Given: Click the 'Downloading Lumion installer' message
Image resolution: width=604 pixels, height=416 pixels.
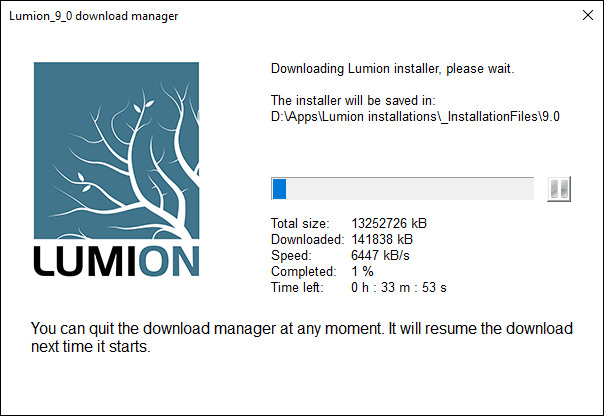Looking at the screenshot, I should 392,69.
